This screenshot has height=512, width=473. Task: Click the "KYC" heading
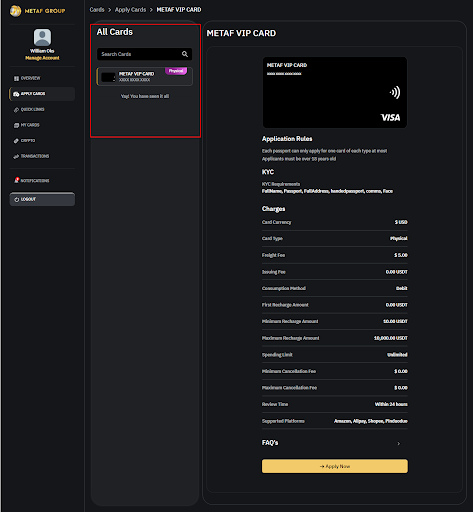tap(268, 172)
